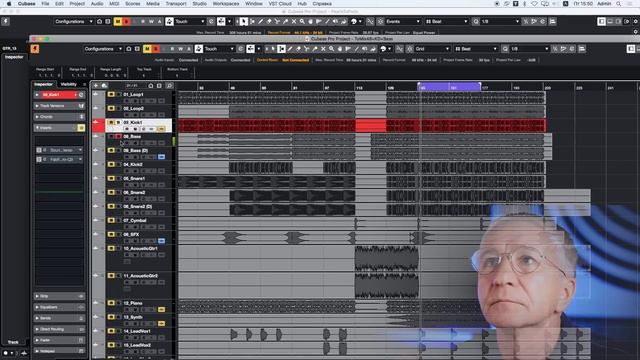Toggle Snap icon left of Grid dropdown
Image resolution: width=640 pixels, height=360 pixels.
point(409,49)
